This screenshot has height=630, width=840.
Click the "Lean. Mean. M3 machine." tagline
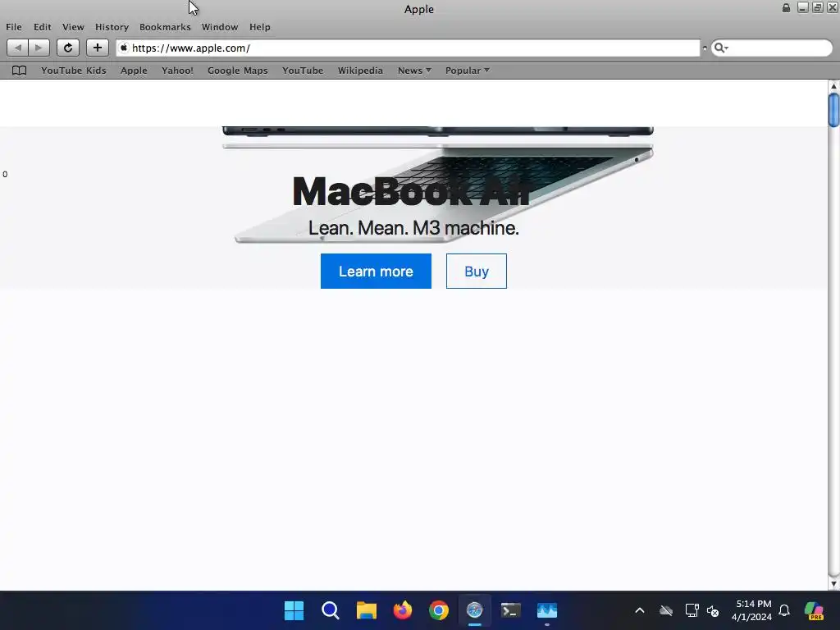click(413, 228)
